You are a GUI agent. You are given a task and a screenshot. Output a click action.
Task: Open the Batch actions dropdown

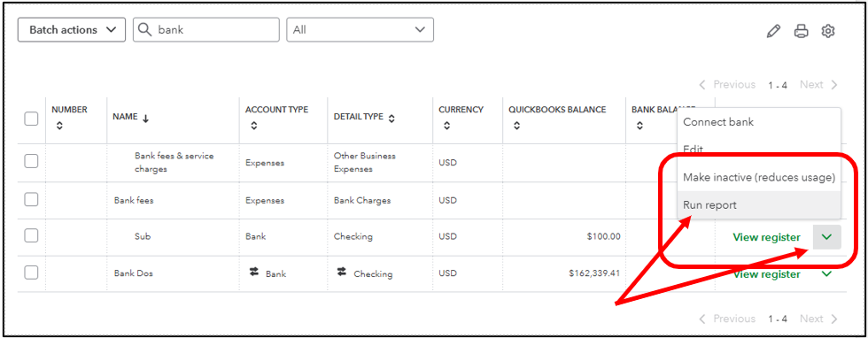point(72,30)
